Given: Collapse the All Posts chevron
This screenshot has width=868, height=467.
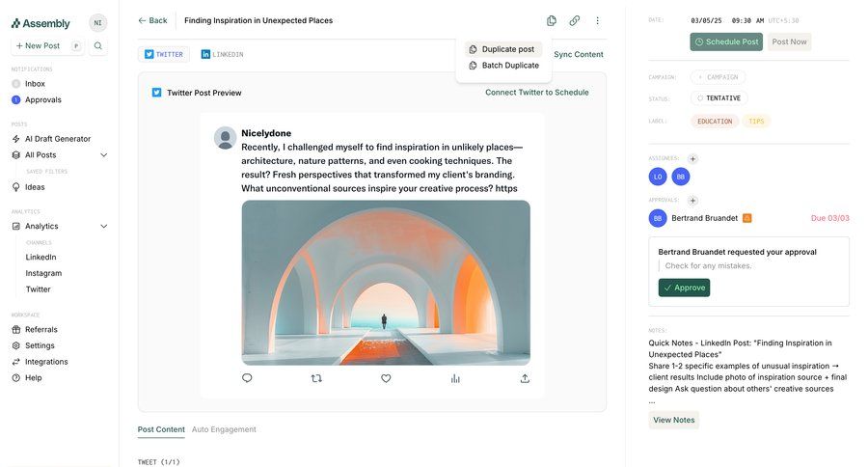Looking at the screenshot, I should tap(103, 155).
